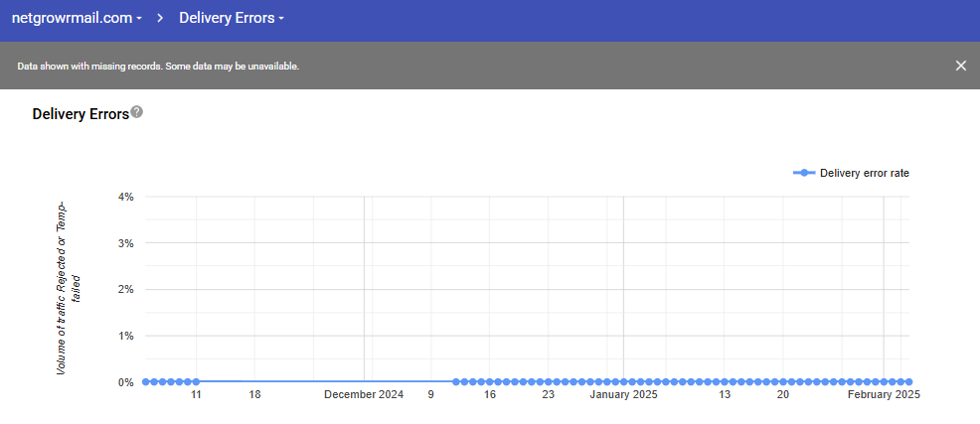Screen dimensions: 980x424
Task: Click the 2% y-axis label
Action: coord(125,289)
